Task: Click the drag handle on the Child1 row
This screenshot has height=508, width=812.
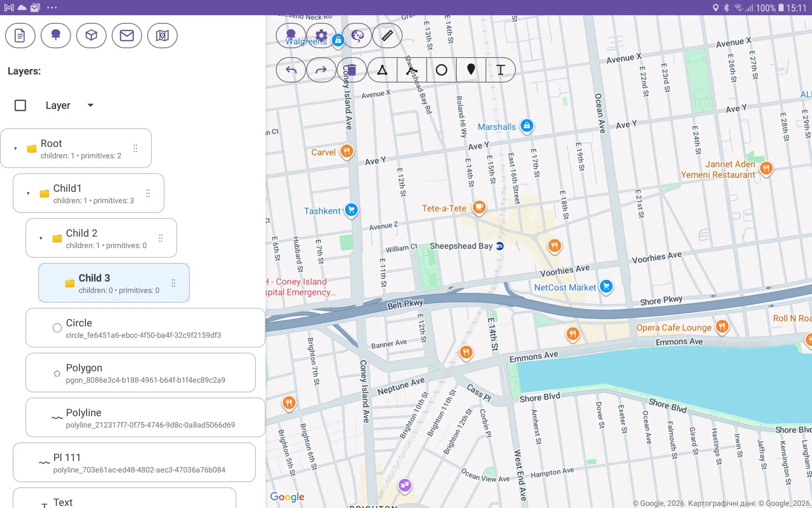Action: (148, 193)
